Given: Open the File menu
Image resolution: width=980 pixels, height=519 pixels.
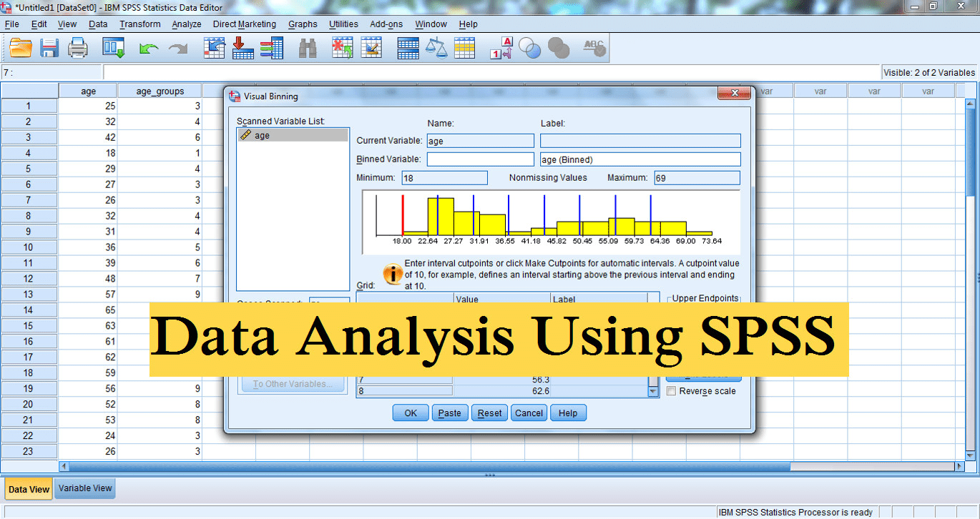Looking at the screenshot, I should click(11, 24).
